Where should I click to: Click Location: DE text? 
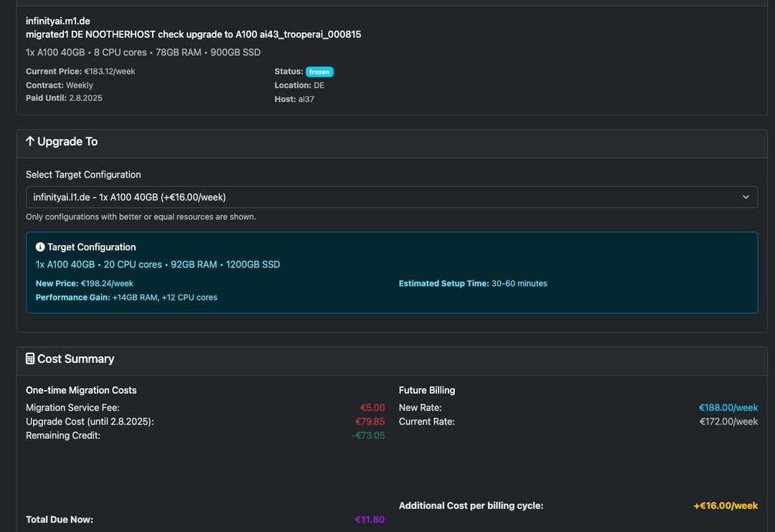299,85
